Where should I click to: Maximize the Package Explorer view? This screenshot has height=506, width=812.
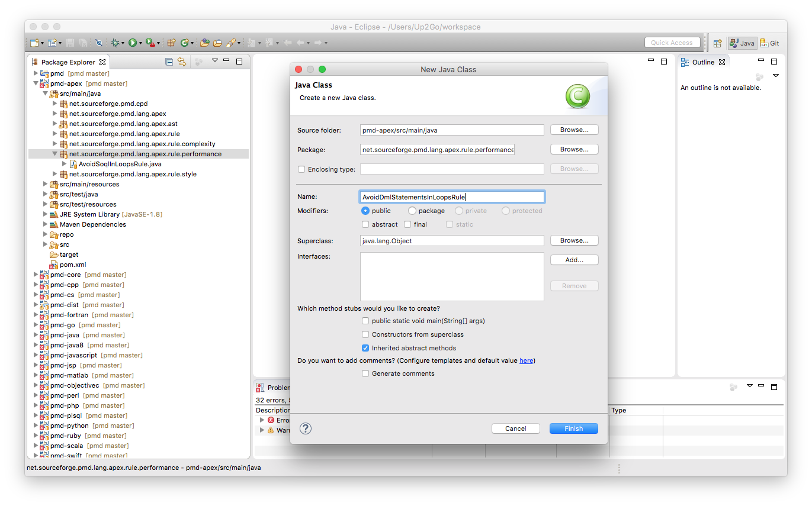point(239,61)
